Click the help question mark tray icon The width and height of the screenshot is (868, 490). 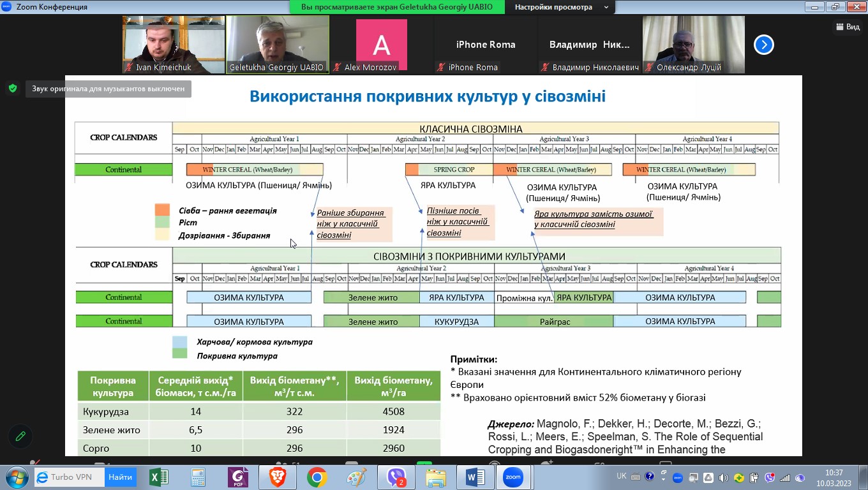[650, 476]
